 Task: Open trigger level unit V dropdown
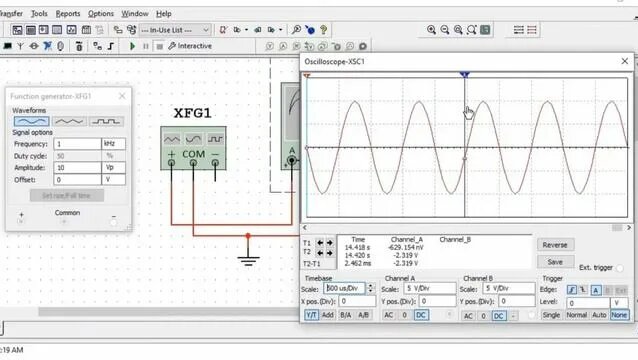[x=619, y=303]
